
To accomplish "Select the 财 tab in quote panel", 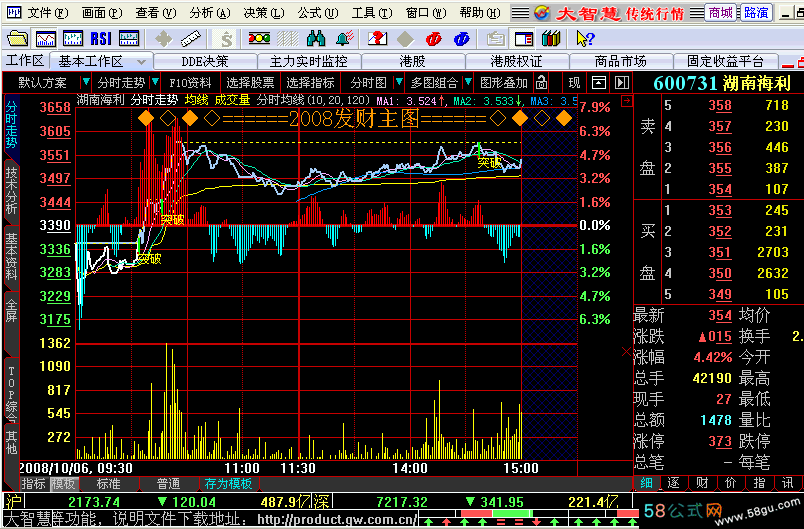I will click(x=702, y=483).
